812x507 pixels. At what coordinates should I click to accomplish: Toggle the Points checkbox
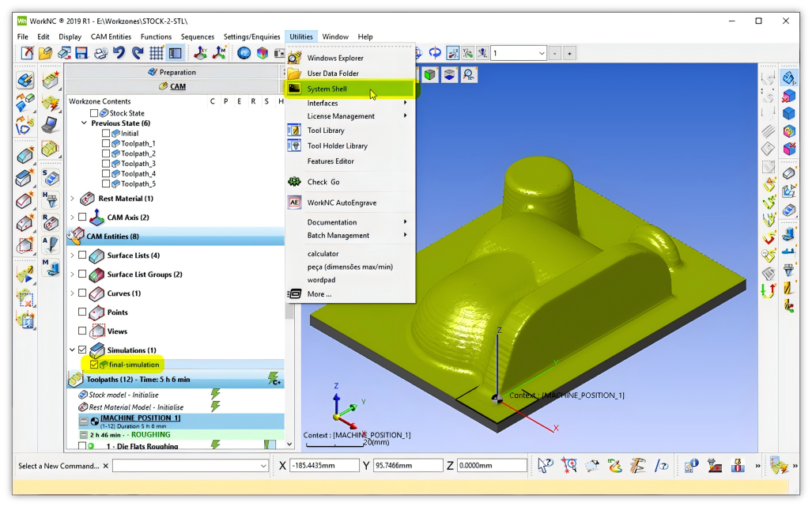coord(82,312)
